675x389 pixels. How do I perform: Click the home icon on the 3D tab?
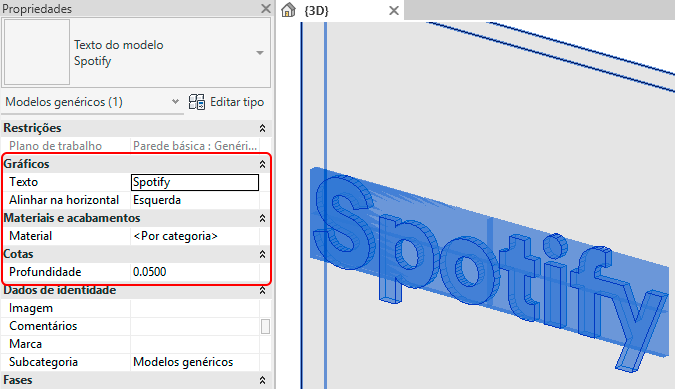pos(288,9)
